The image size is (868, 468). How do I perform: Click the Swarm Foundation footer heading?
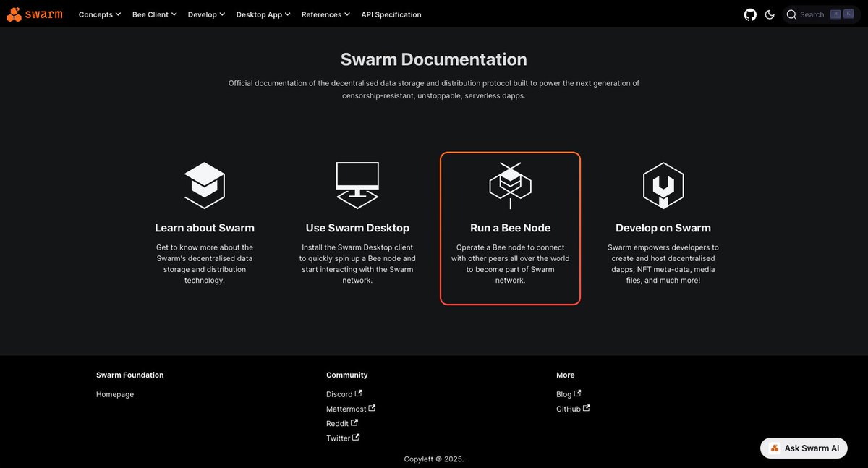click(130, 375)
